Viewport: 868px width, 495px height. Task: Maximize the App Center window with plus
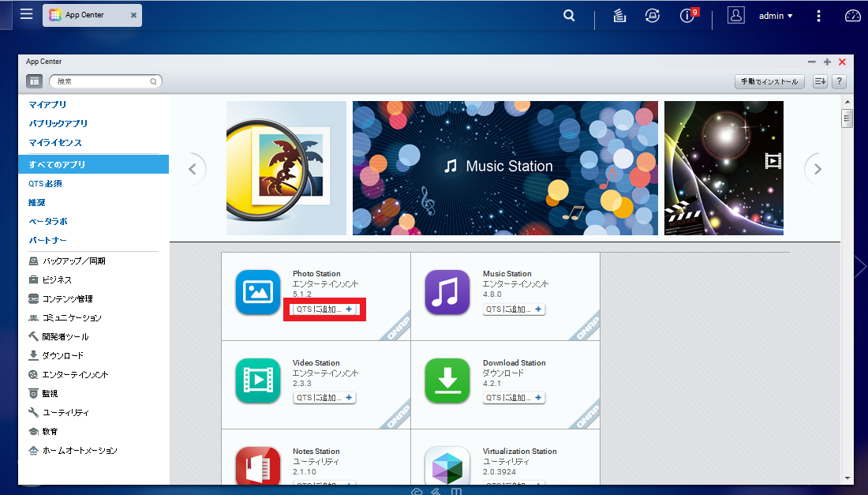827,62
